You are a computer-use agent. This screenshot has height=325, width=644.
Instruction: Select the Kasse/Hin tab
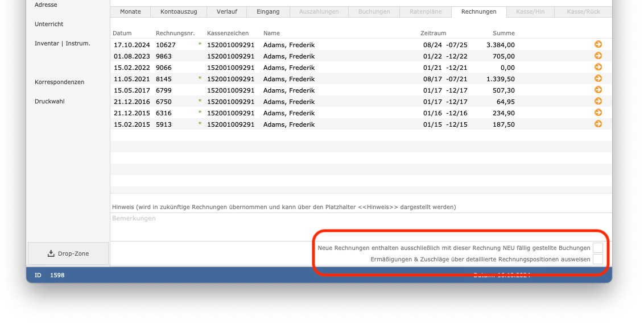tap(530, 12)
